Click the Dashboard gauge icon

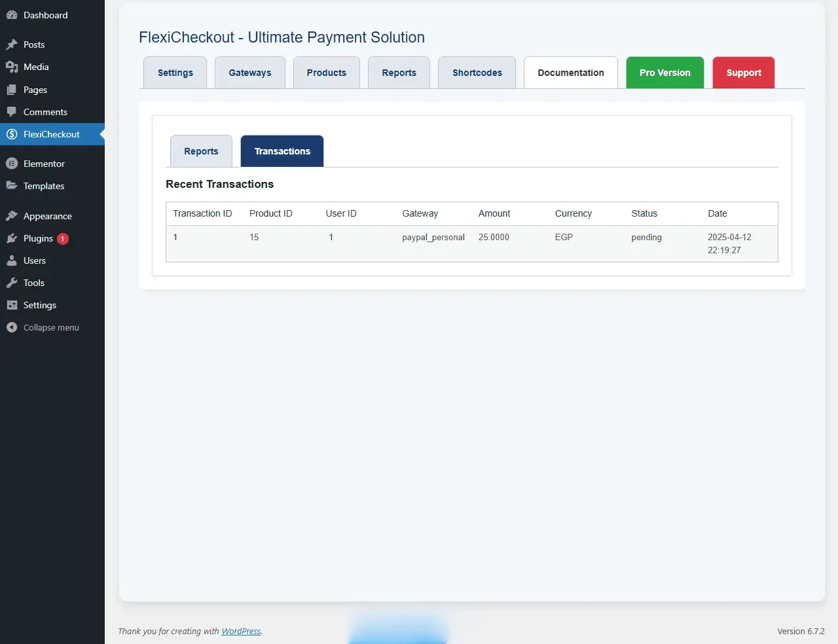tap(12, 15)
